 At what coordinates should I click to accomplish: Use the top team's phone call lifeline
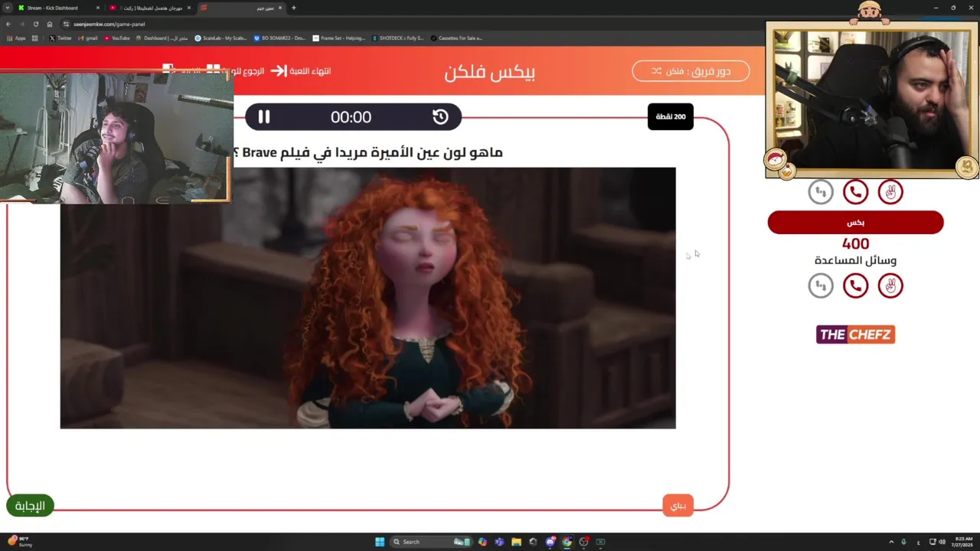855,192
